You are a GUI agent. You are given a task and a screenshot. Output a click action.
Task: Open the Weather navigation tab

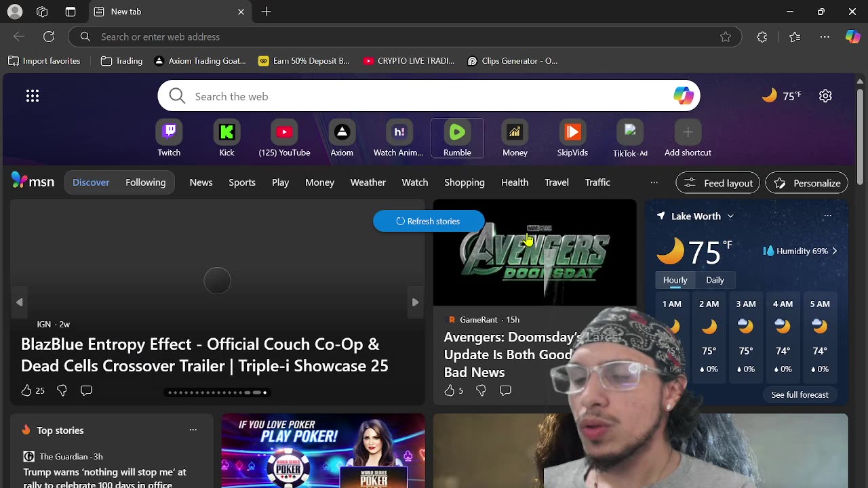[368, 182]
